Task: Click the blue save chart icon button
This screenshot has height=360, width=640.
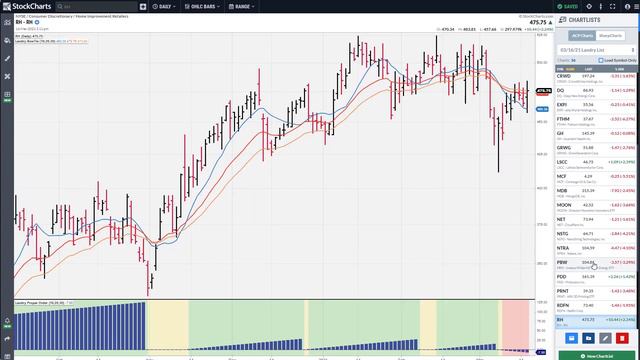Action: click(x=571, y=338)
